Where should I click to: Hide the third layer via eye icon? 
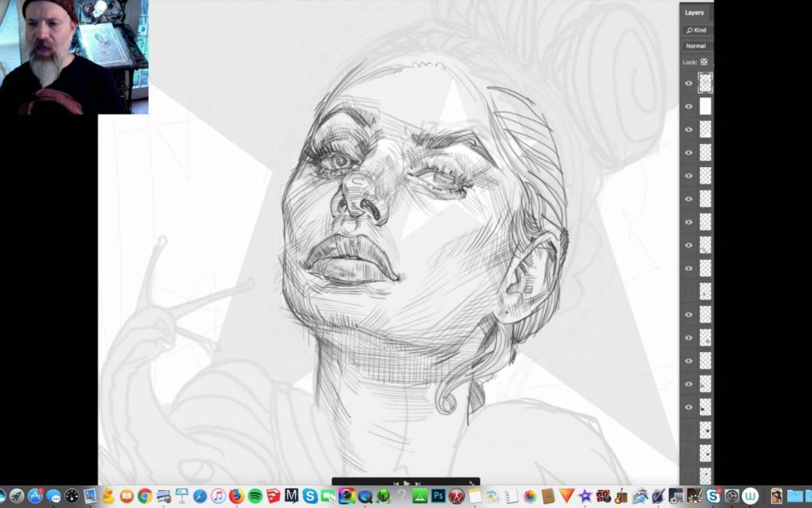(x=689, y=129)
